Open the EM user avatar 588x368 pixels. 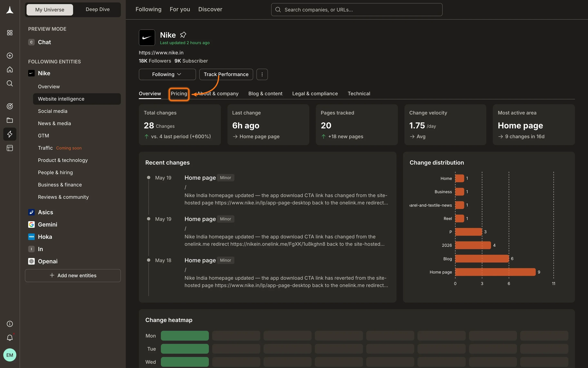tap(10, 355)
